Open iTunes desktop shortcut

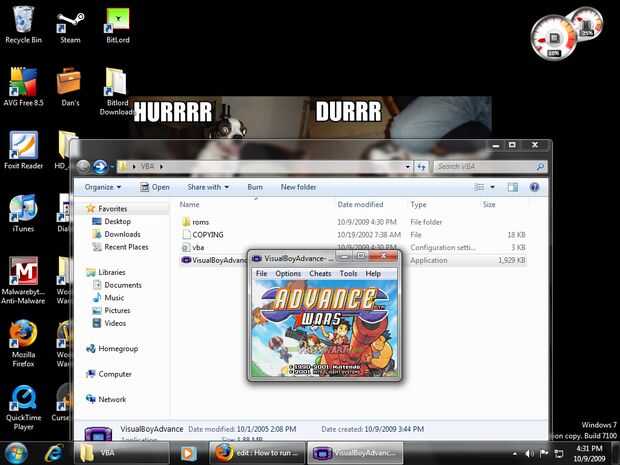(23, 214)
